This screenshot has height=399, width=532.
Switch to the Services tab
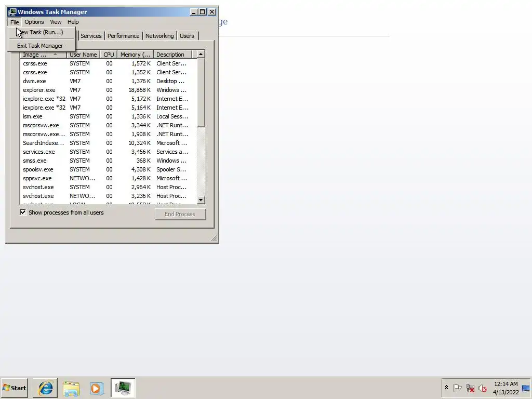[91, 36]
